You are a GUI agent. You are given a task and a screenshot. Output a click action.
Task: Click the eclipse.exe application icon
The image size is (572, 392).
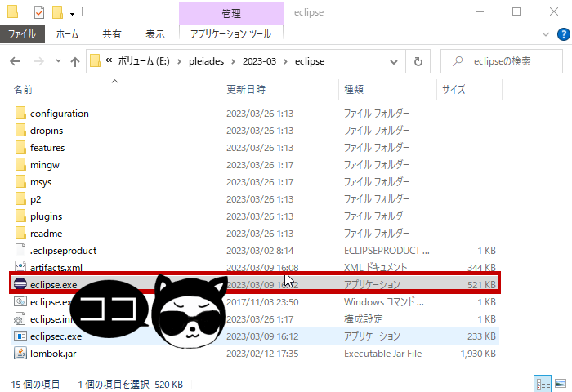coord(20,283)
